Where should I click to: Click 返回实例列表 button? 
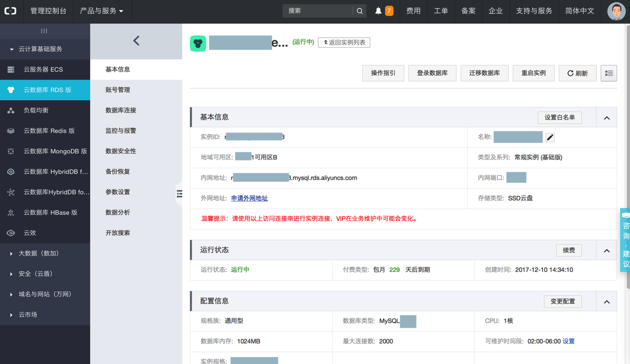click(x=344, y=42)
